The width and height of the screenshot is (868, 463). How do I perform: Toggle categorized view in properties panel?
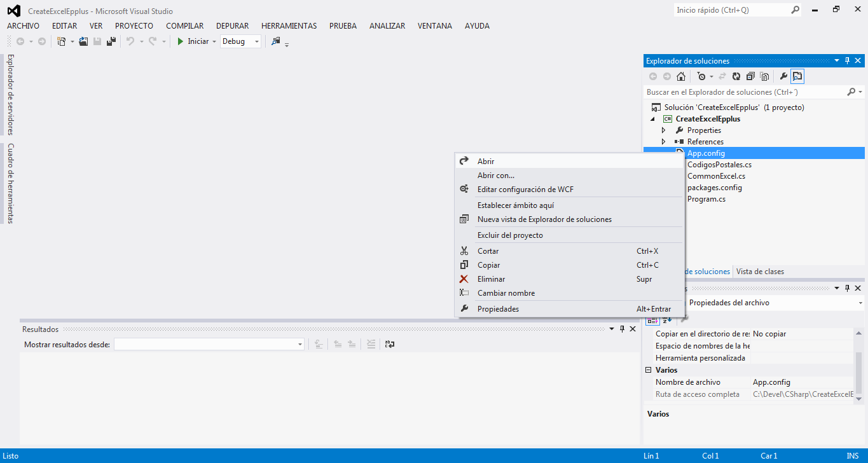(652, 320)
